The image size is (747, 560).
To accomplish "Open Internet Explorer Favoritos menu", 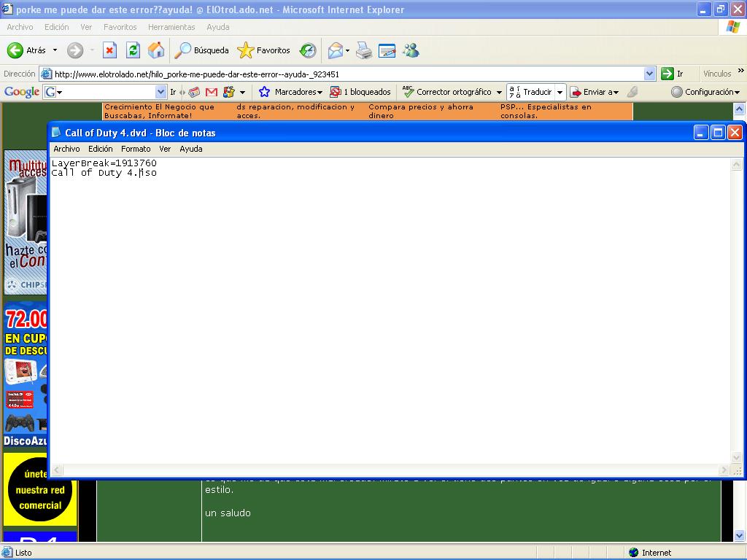I will 120,27.
